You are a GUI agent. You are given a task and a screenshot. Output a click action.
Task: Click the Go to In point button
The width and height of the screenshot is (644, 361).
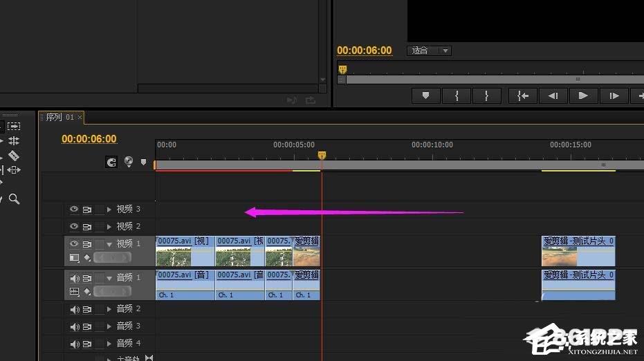point(522,95)
